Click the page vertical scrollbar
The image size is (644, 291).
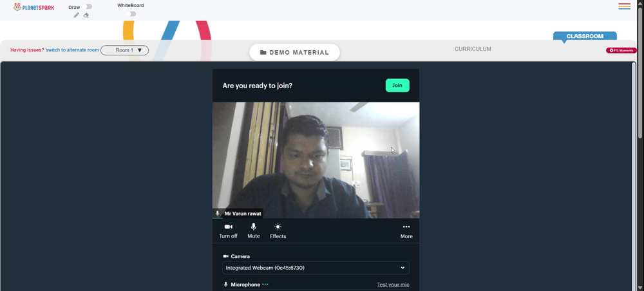click(x=640, y=72)
